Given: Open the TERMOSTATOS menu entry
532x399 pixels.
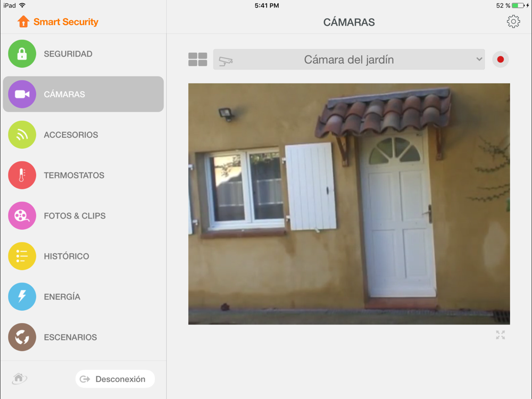Looking at the screenshot, I should click(x=74, y=176).
